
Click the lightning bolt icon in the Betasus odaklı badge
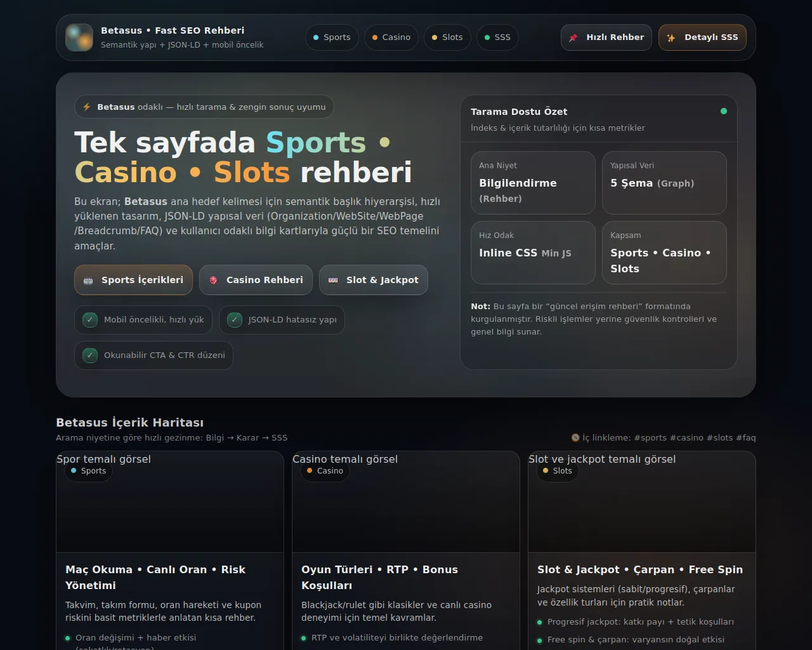click(x=87, y=107)
